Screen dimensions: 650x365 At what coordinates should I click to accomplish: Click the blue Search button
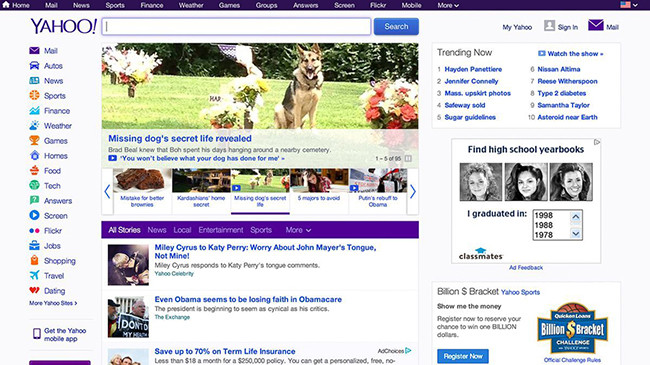click(396, 27)
